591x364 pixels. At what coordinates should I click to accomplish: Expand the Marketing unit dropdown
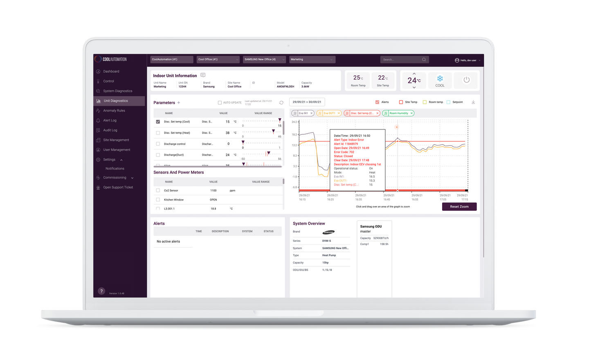tap(312, 60)
